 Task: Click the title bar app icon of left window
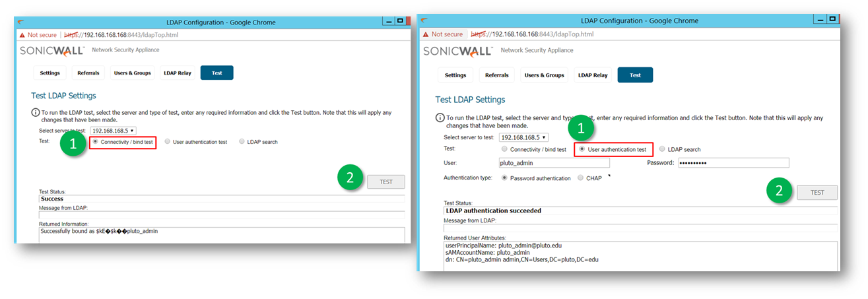[22, 22]
